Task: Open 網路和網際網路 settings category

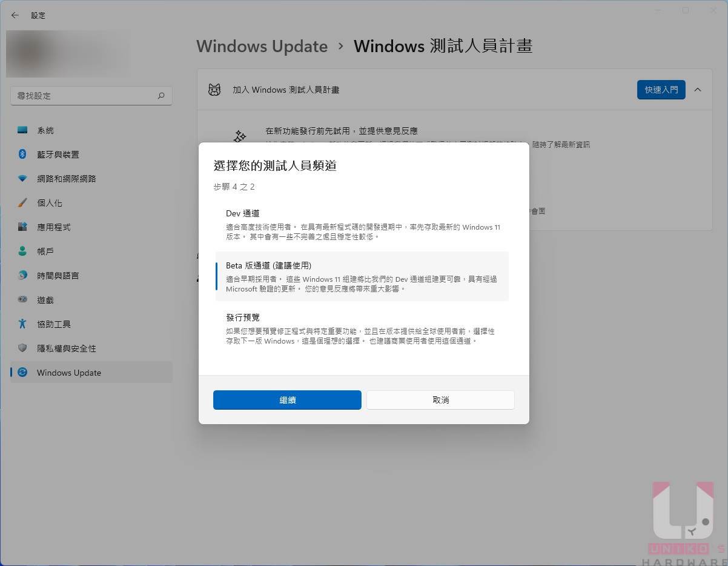Action: (91, 179)
